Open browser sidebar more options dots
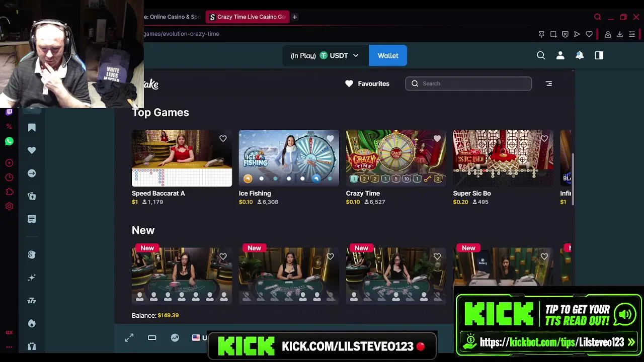Screen dimensions: 644x362 pyautogui.click(x=9, y=346)
